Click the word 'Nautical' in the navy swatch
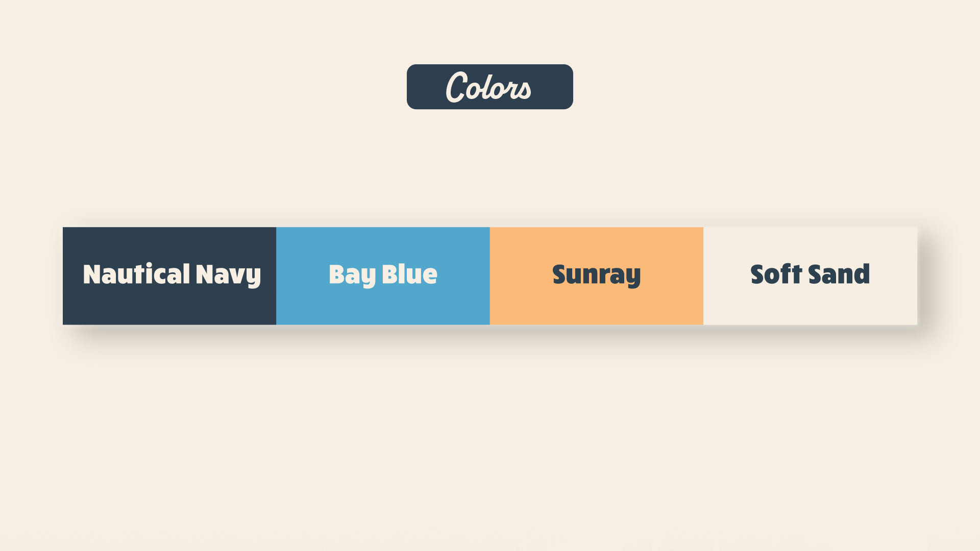980x551 pixels. click(x=137, y=274)
